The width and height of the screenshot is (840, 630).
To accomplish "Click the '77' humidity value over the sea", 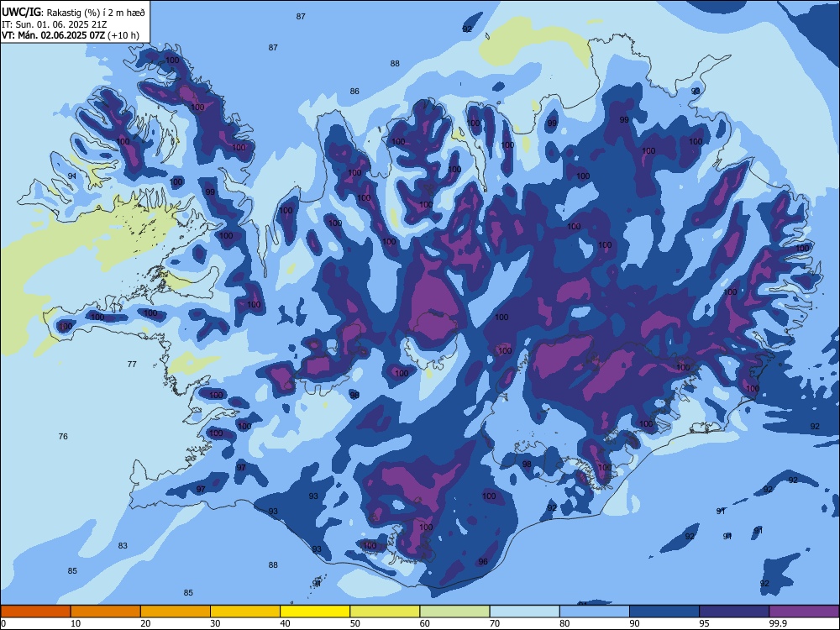I will click(132, 364).
